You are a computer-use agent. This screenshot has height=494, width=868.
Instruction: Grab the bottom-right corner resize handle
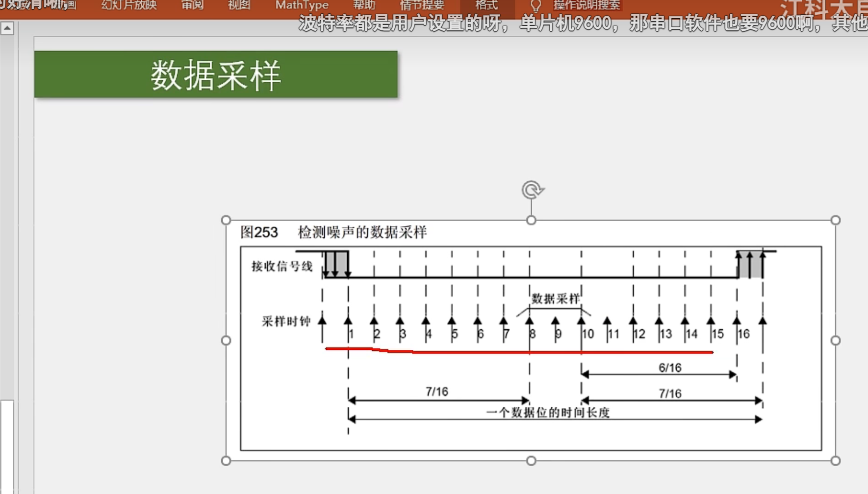[x=836, y=461]
